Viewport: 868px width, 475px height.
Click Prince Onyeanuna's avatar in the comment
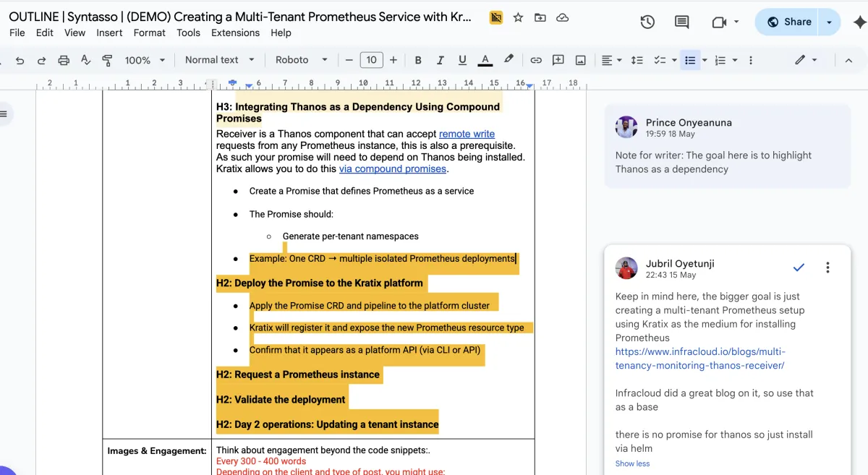coord(626,127)
